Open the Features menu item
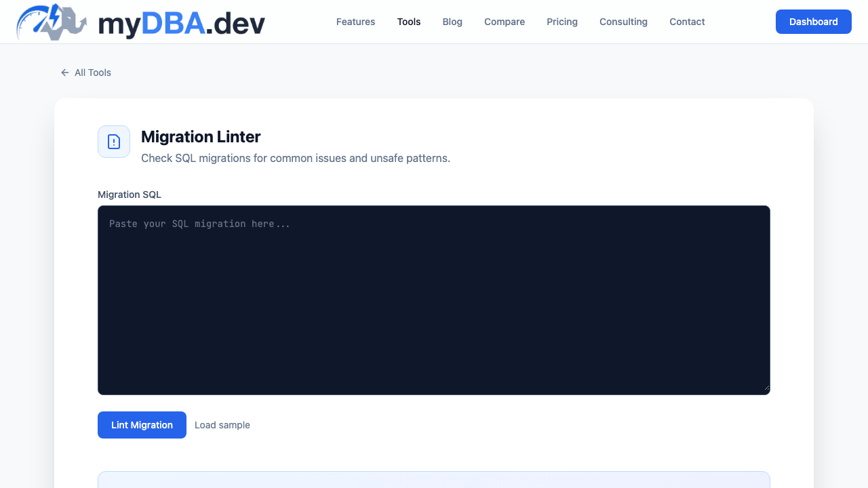The width and height of the screenshot is (868, 488). pos(355,22)
